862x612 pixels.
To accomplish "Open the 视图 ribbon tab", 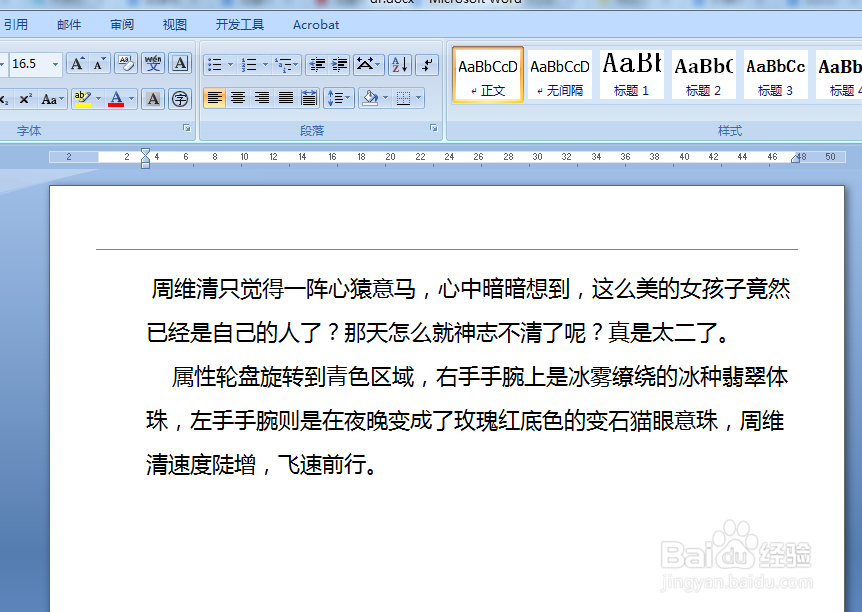I will click(x=175, y=25).
